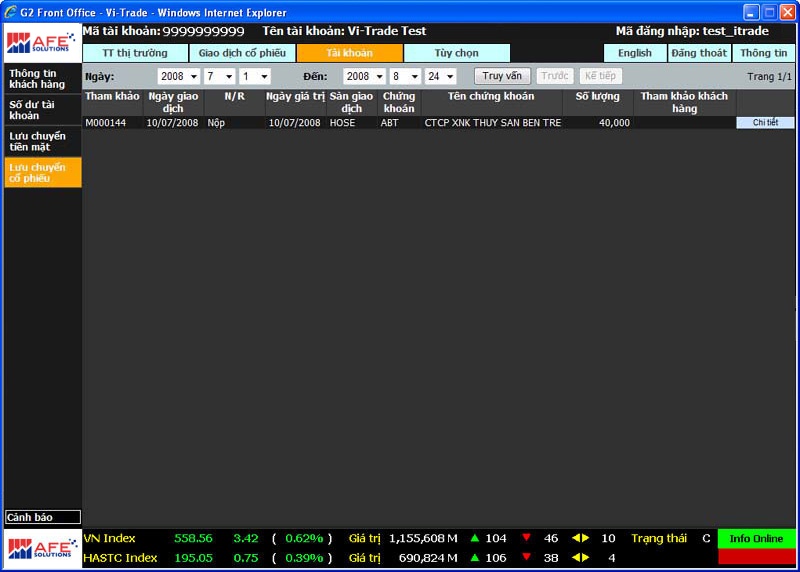Click the Internet Explorer icon in title bar
This screenshot has height=572, width=800.
pos(10,12)
